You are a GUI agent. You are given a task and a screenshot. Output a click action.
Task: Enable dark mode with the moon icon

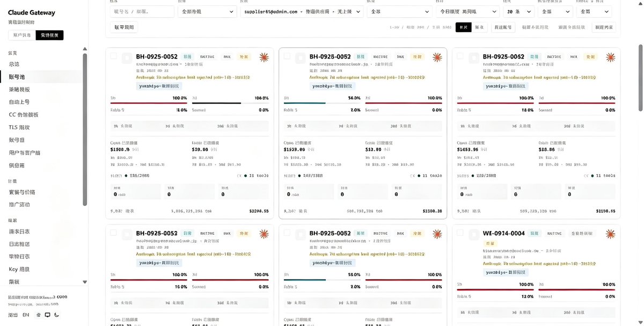pos(56,315)
